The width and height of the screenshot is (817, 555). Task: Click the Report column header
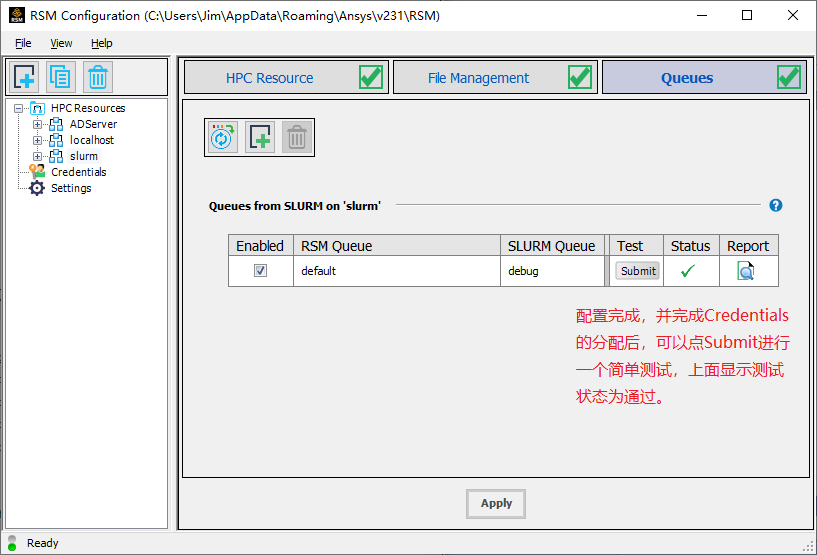pos(748,245)
